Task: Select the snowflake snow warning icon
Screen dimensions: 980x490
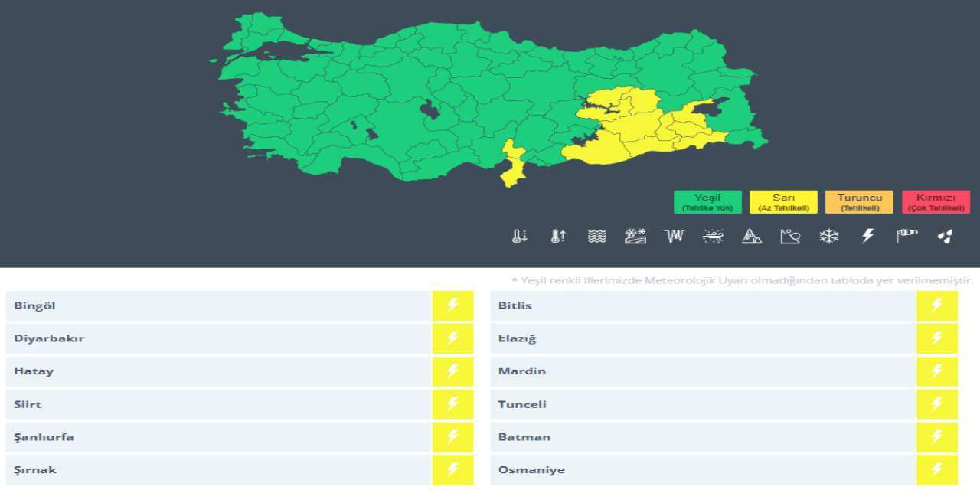Action: click(x=828, y=236)
